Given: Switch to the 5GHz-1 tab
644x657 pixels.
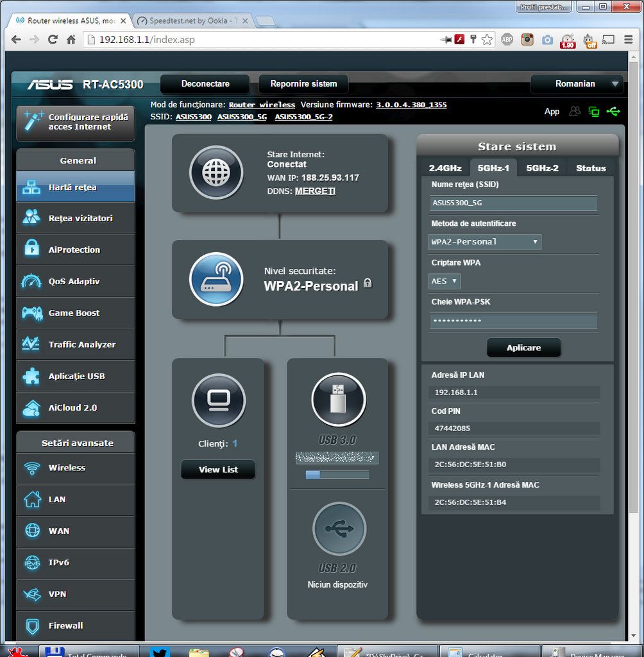Looking at the screenshot, I should tap(493, 168).
